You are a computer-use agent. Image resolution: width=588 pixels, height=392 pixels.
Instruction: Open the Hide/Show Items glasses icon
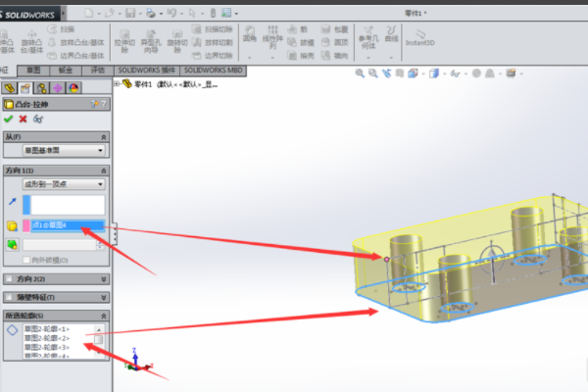coord(455,73)
